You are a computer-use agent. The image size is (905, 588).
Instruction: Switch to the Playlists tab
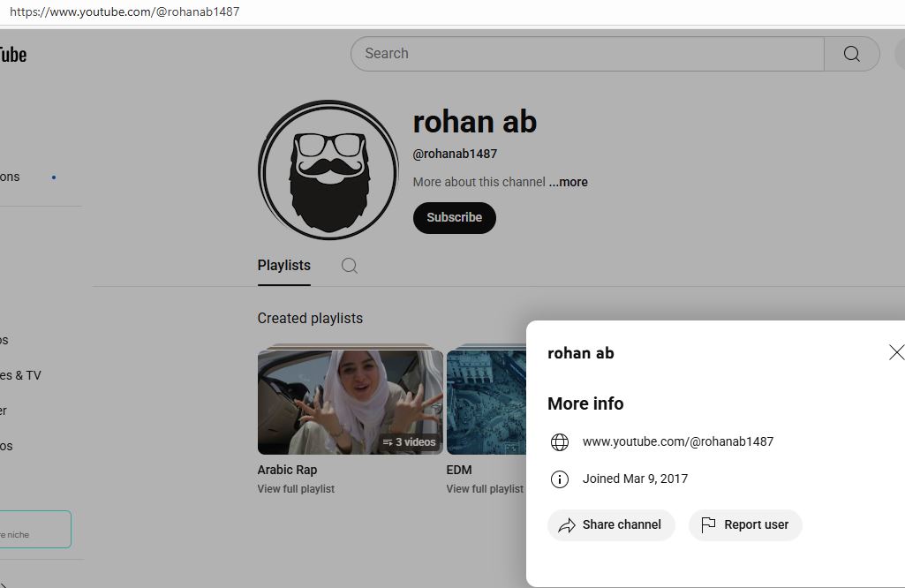coord(283,265)
